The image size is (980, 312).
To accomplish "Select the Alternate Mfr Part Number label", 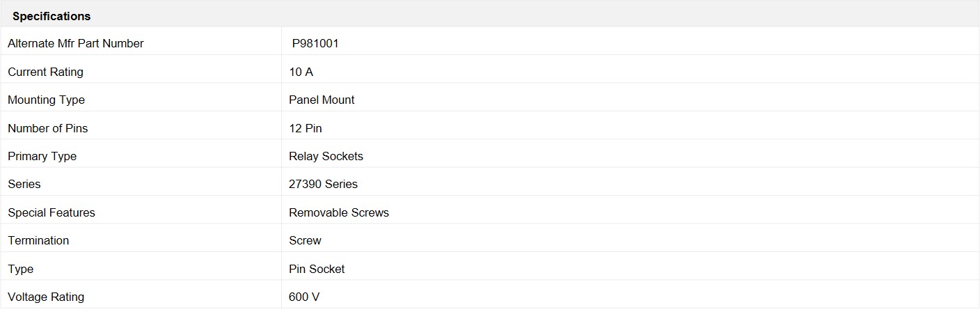I will pos(76,43).
